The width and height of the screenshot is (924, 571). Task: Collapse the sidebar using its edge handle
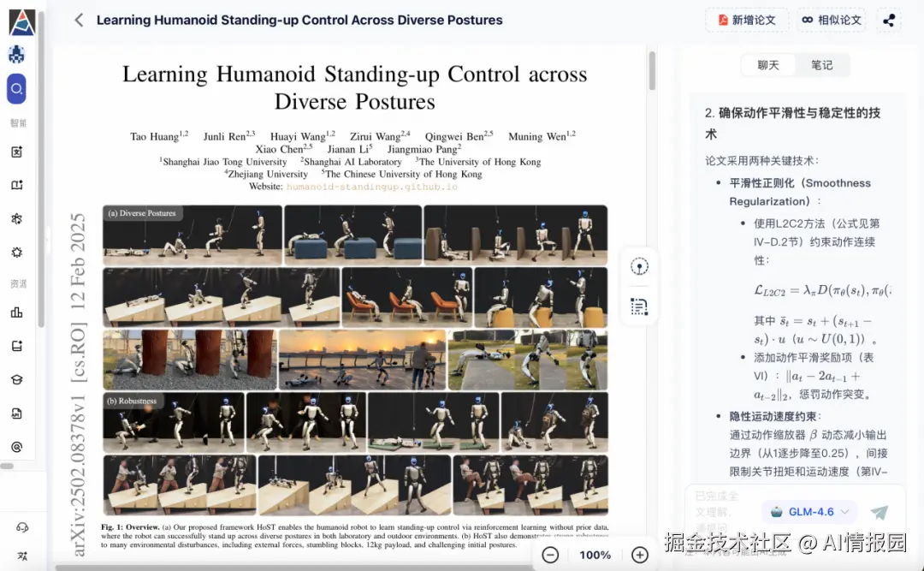click(48, 241)
